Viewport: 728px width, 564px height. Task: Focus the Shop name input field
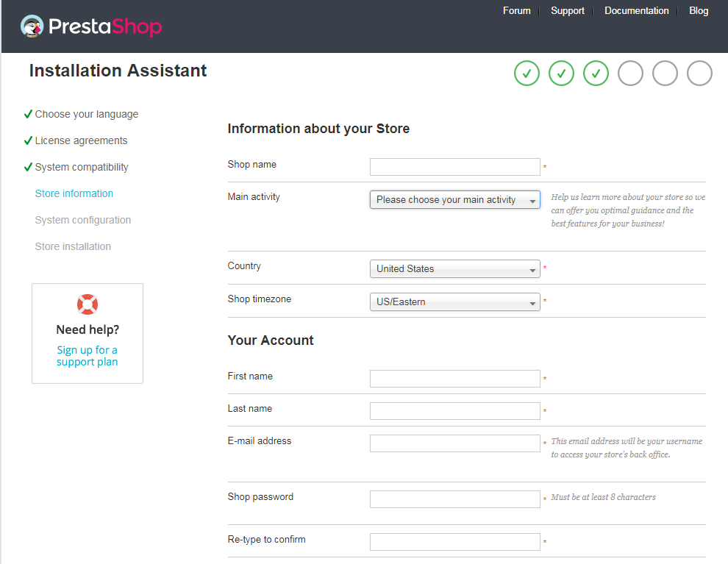pos(454,167)
